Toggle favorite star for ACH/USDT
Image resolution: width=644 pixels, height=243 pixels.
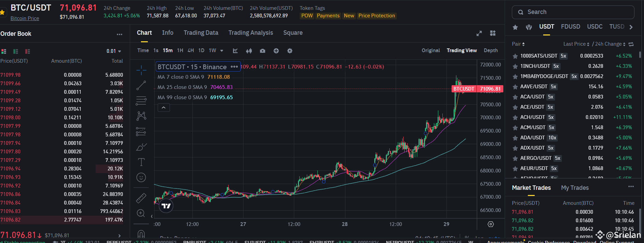(x=515, y=118)
